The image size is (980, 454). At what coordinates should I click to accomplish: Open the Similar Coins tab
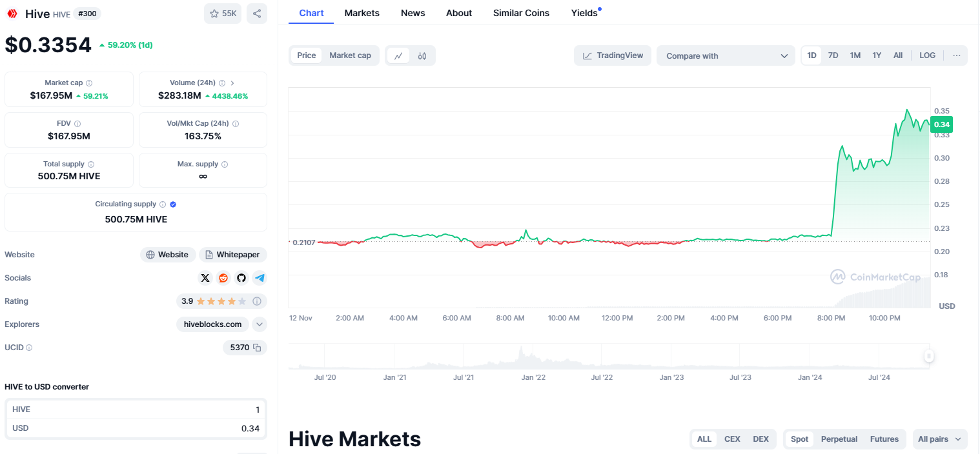[521, 13]
